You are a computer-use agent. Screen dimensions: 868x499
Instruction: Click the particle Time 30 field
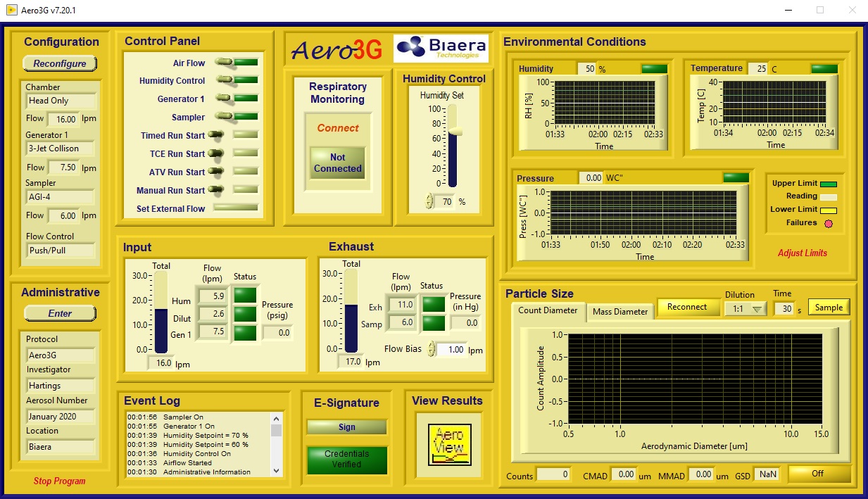(x=784, y=308)
